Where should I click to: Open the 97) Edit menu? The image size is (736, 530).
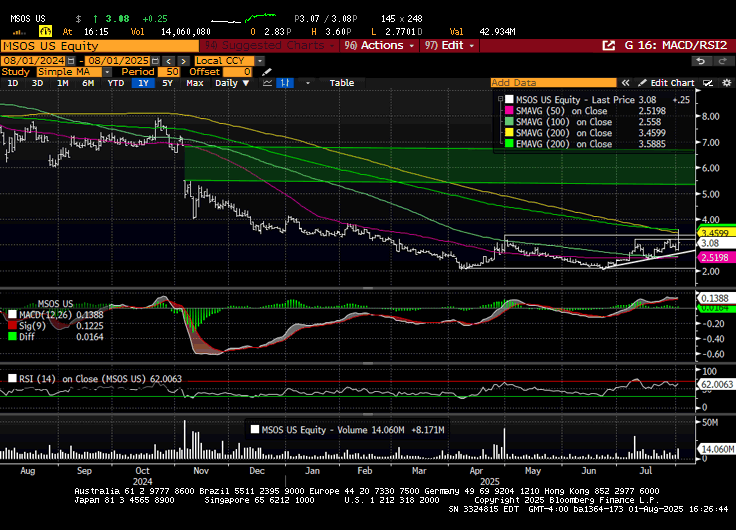[450, 46]
